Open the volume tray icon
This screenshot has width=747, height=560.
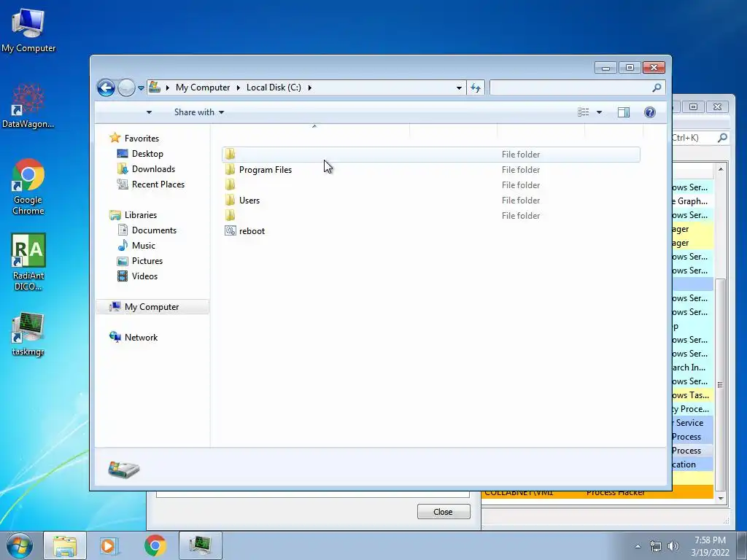673,546
